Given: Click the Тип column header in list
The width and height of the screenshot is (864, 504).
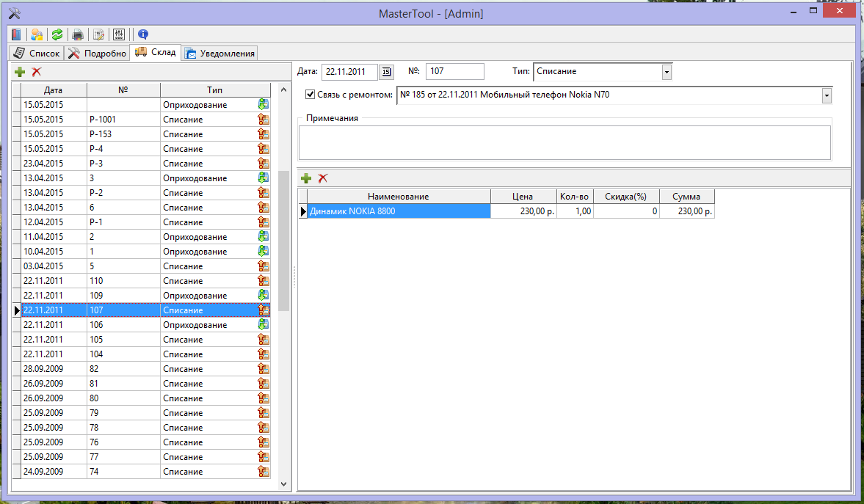Looking at the screenshot, I should 215,90.
